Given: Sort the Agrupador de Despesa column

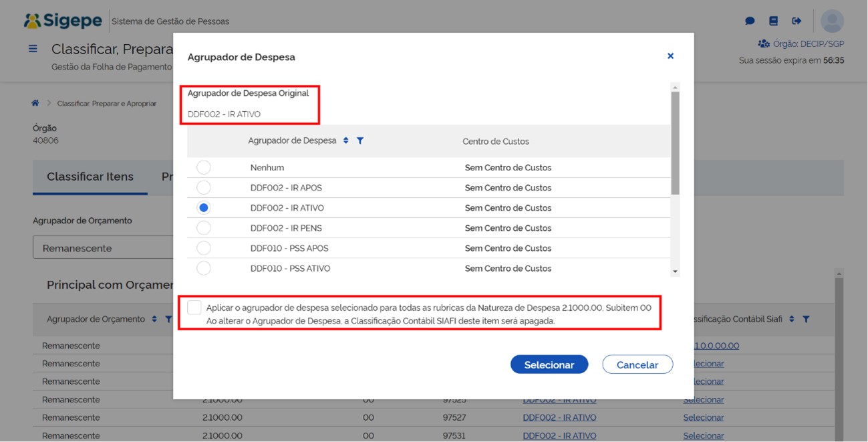Looking at the screenshot, I should coord(345,141).
